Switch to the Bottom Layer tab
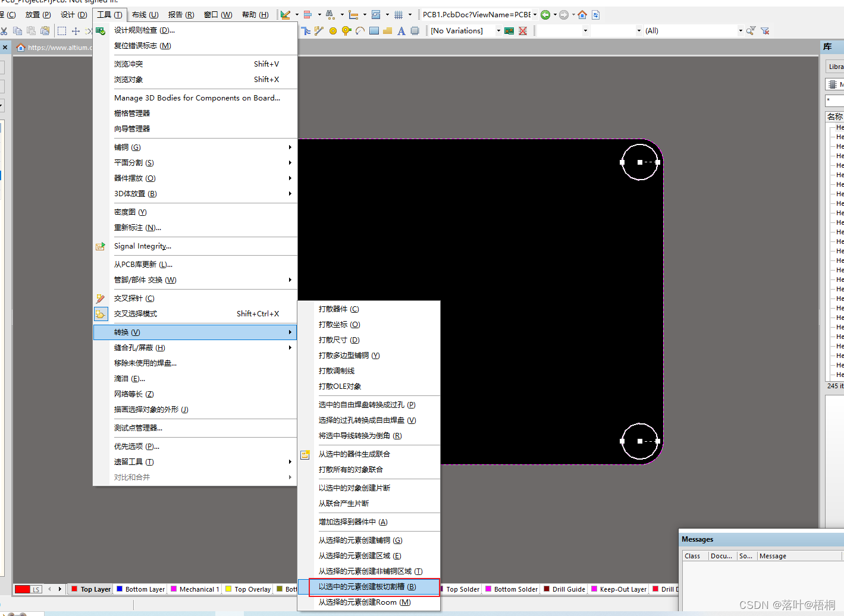844x616 pixels. pos(141,589)
